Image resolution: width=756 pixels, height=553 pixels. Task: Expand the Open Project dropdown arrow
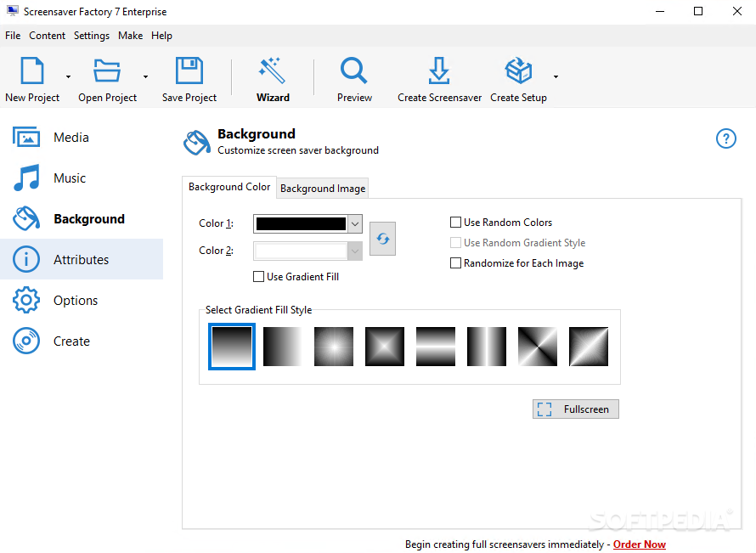point(145,76)
